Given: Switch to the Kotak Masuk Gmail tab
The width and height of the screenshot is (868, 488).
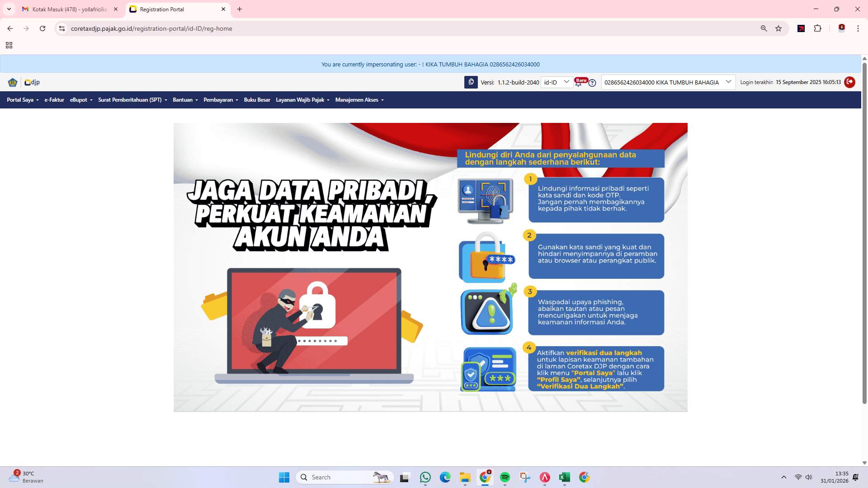Looking at the screenshot, I should (x=68, y=9).
